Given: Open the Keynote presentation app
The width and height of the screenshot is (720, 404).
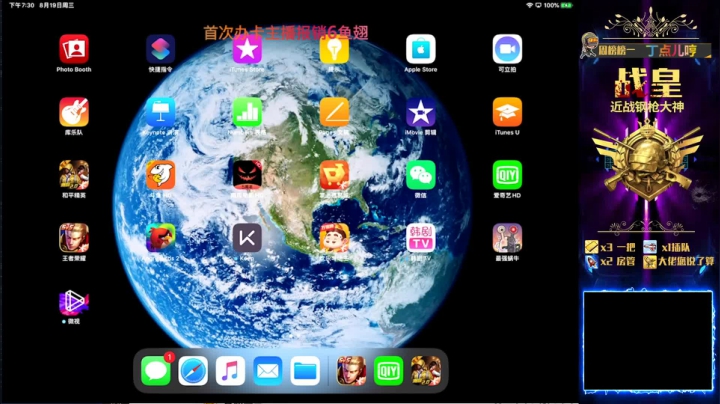Looking at the screenshot, I should point(160,112).
